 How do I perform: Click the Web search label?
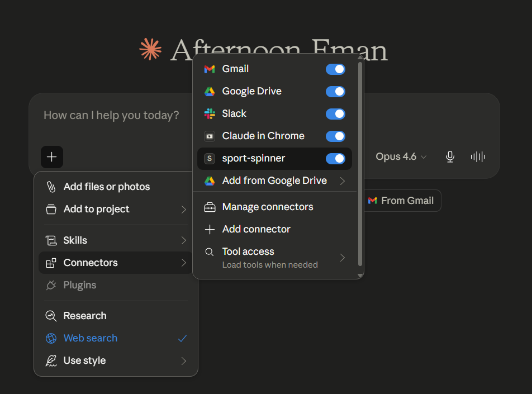91,338
